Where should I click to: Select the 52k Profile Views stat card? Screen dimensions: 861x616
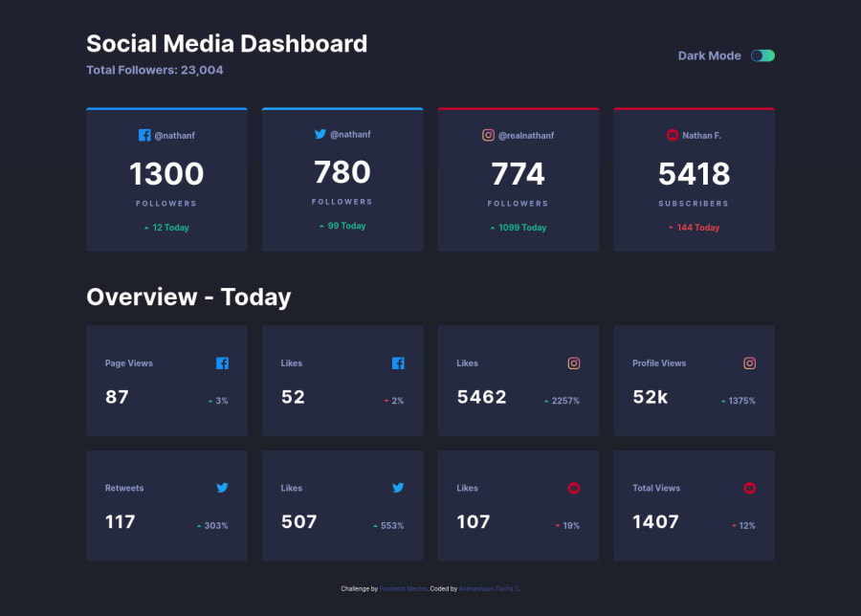tap(694, 381)
